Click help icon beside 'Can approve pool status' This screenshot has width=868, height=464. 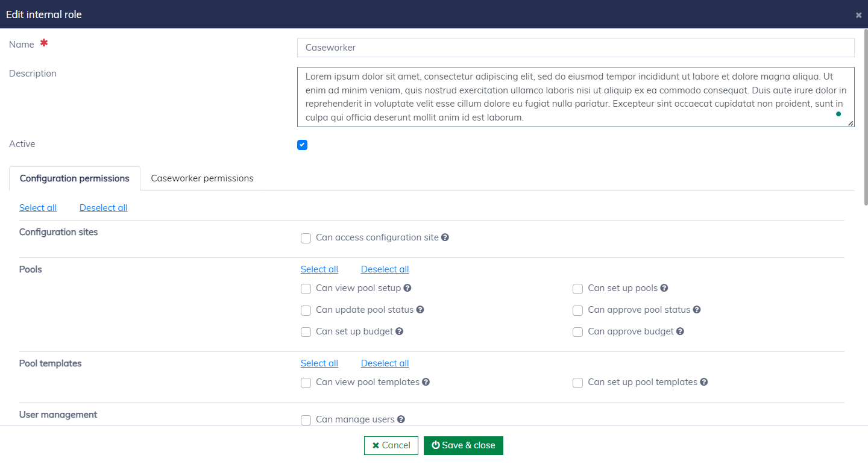click(x=697, y=310)
